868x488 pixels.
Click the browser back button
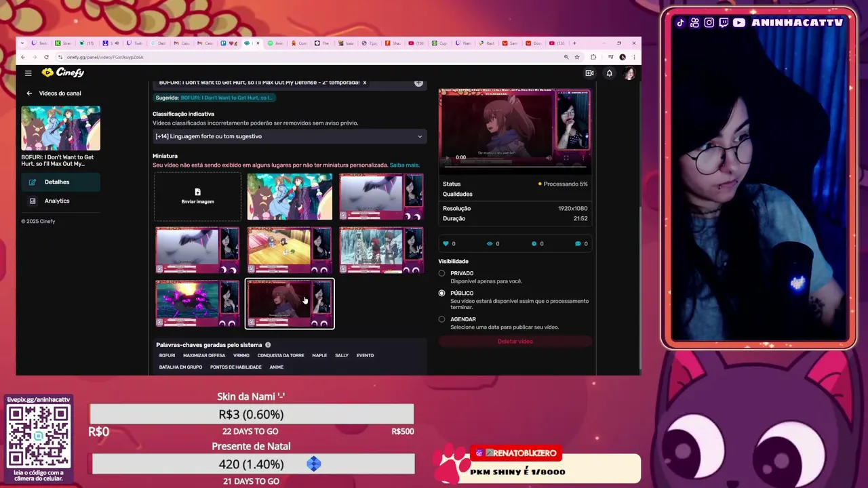23,57
